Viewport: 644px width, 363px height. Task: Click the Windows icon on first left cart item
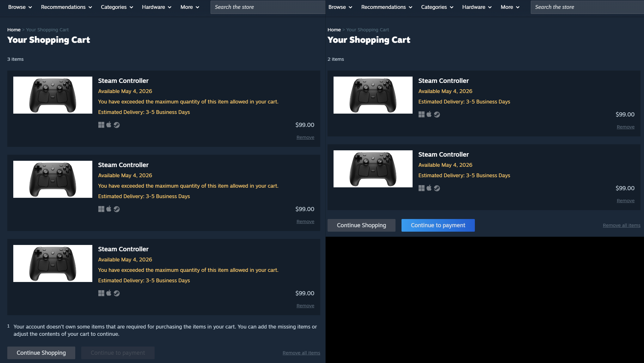pyautogui.click(x=101, y=125)
